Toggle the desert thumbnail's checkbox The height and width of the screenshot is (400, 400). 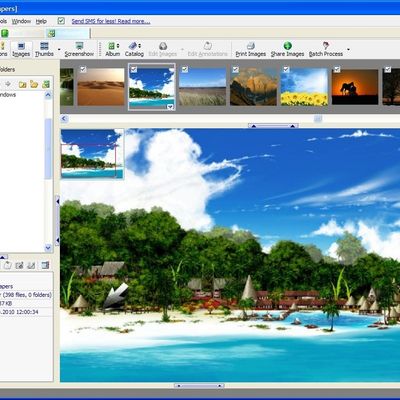[x=83, y=69]
